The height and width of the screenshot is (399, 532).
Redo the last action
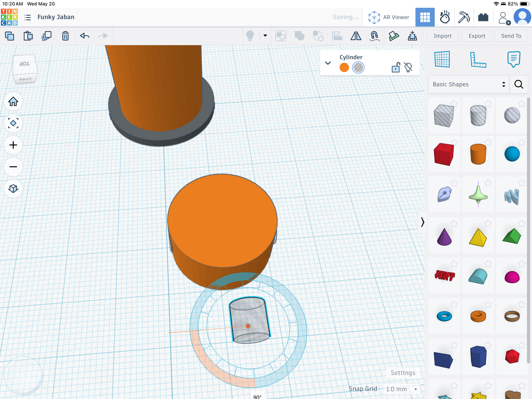[x=103, y=36]
